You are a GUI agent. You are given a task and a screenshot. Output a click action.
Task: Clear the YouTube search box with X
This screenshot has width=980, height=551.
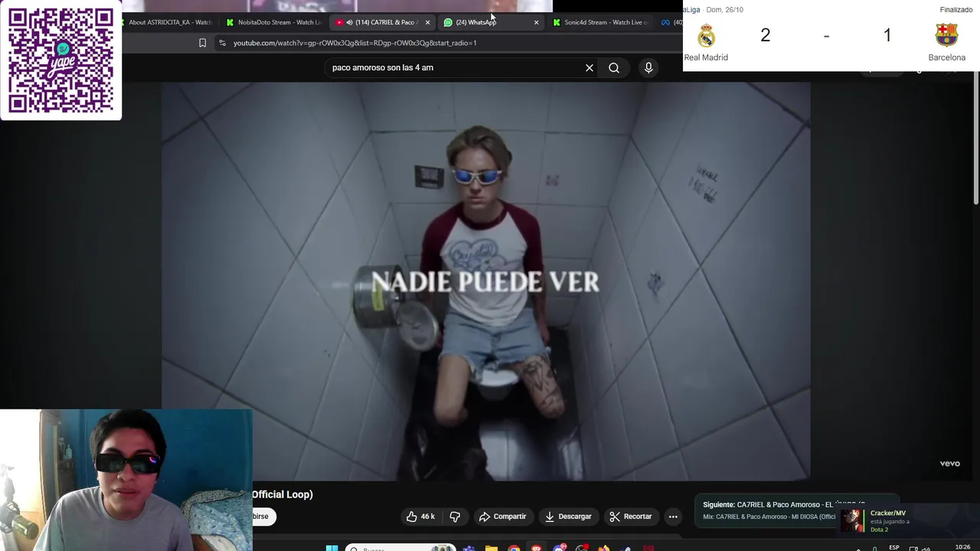[590, 68]
